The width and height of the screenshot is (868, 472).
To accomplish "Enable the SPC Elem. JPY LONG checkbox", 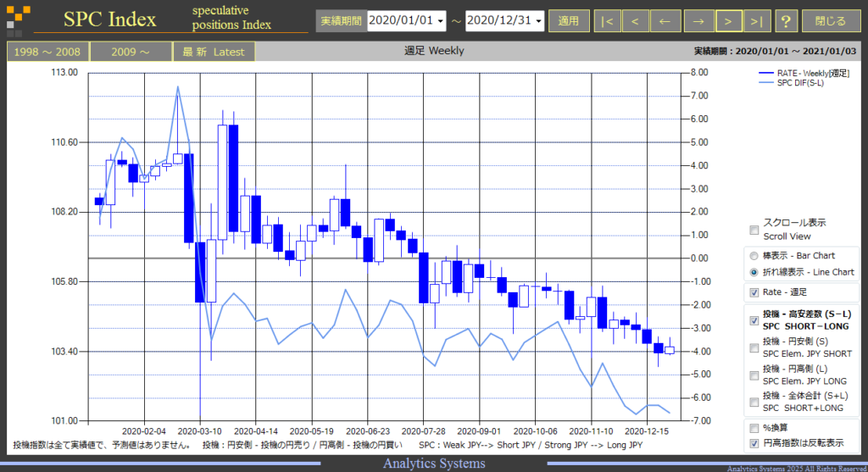I will tap(754, 375).
